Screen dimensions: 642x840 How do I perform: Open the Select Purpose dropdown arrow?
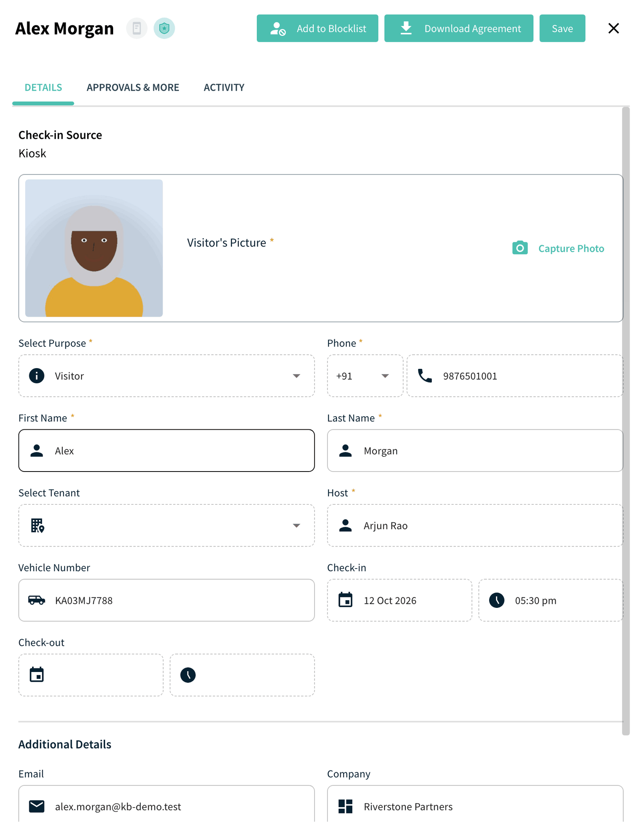point(296,376)
